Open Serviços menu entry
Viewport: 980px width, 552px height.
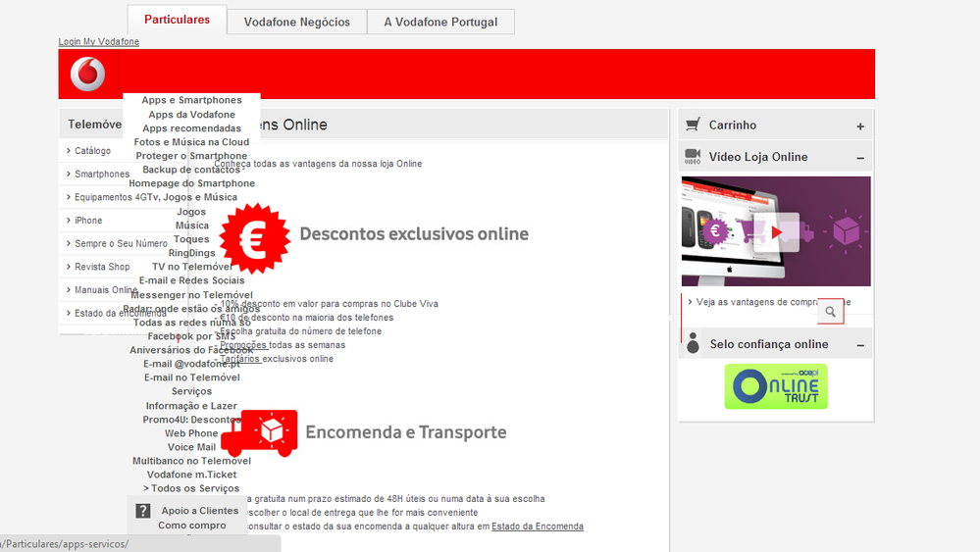(192, 391)
